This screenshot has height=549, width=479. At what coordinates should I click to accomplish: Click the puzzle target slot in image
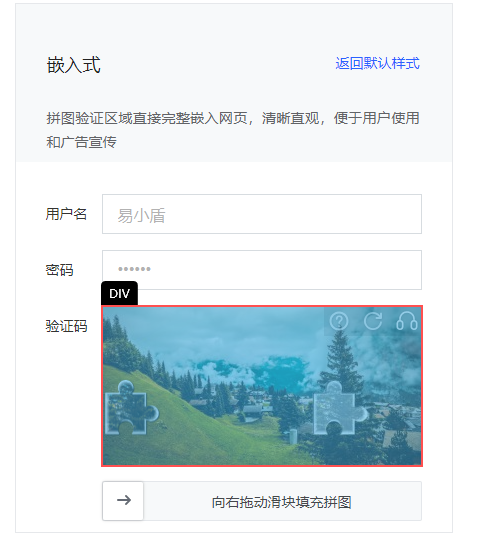click(341, 408)
